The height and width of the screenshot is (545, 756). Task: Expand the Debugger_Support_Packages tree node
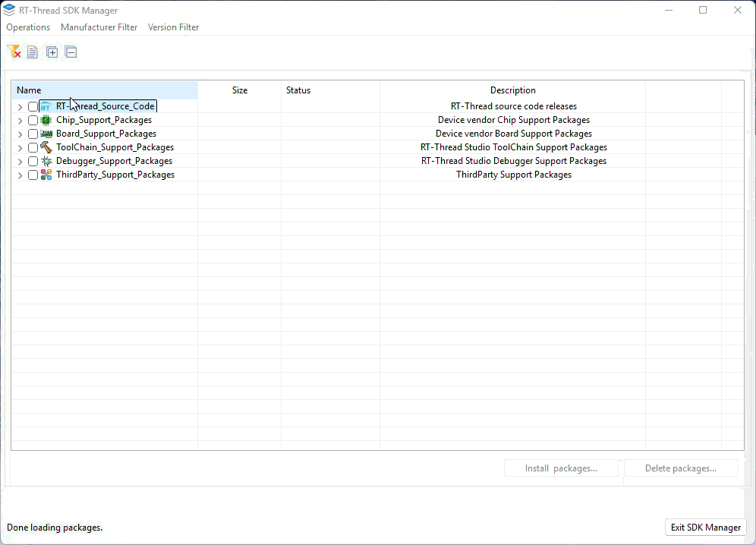pos(20,162)
